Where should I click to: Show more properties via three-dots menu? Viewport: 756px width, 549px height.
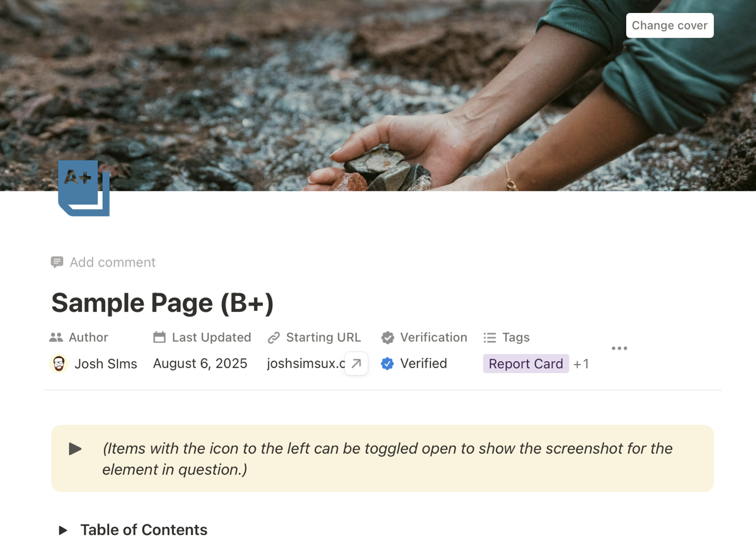620,348
